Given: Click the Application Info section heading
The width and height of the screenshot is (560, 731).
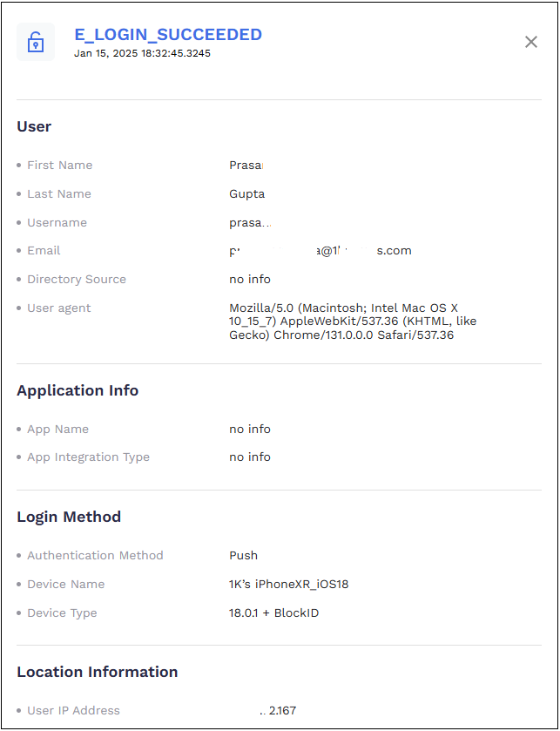Looking at the screenshot, I should coord(78,390).
